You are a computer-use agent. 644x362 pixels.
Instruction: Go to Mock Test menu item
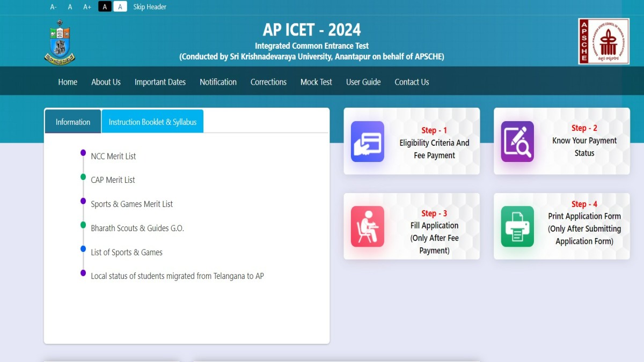(x=316, y=82)
